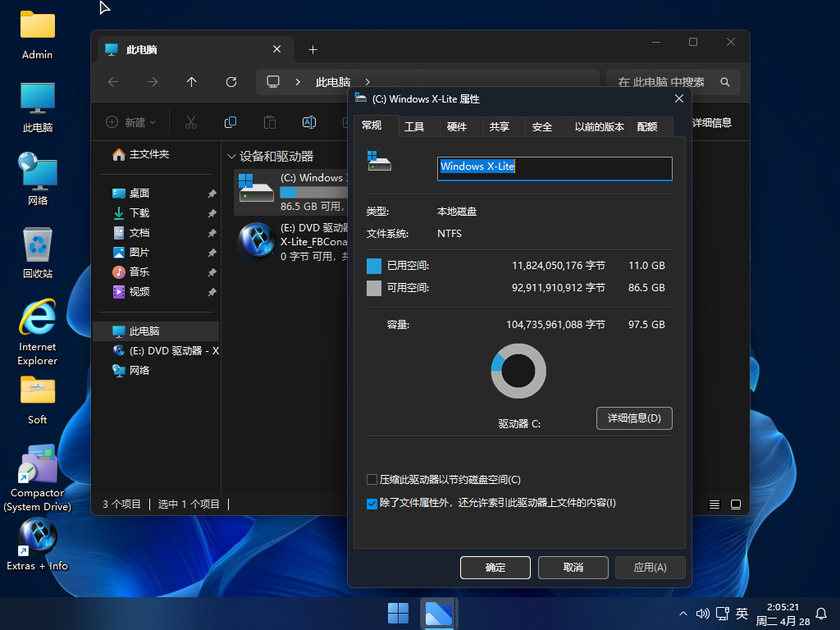Click the 应用(A) button
The width and height of the screenshot is (840, 630).
[651, 568]
